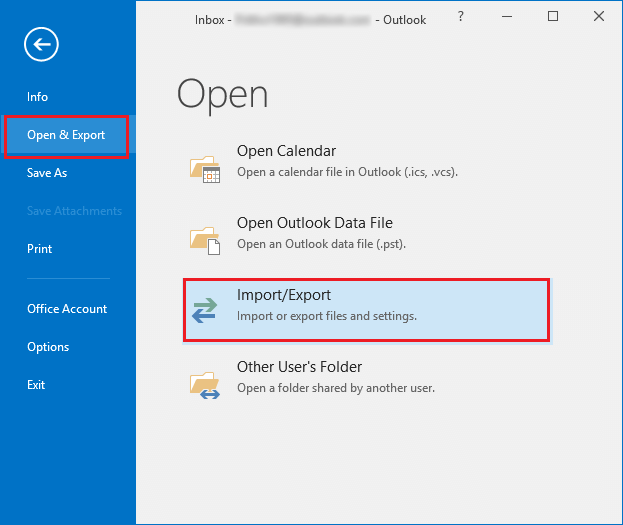
Task: Click the 'Import or export files and settings' description
Action: [326, 316]
